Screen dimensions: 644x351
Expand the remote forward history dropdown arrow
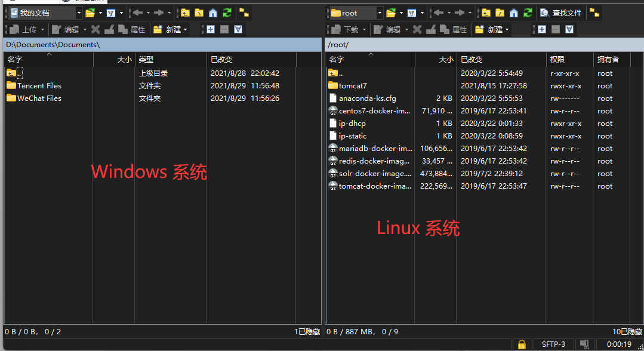point(470,13)
